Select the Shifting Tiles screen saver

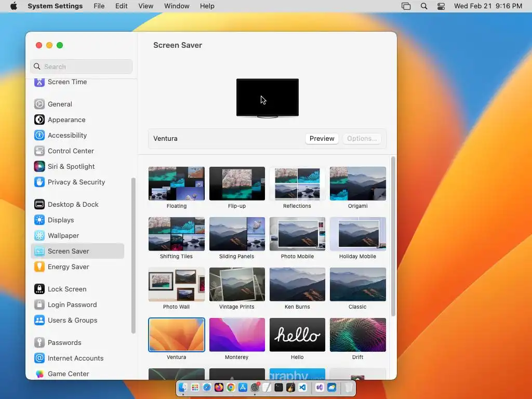tap(177, 234)
